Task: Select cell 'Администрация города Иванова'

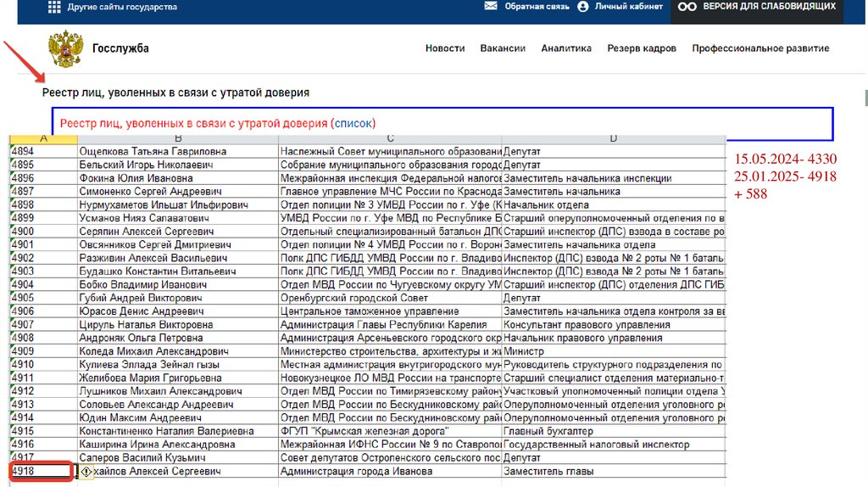Action: pyautogui.click(x=390, y=471)
